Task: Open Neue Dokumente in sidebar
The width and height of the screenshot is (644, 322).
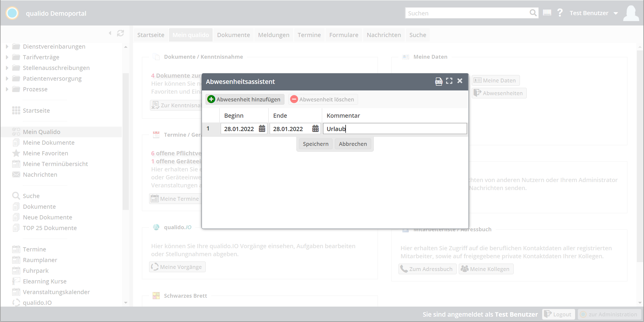Action: 48,217
